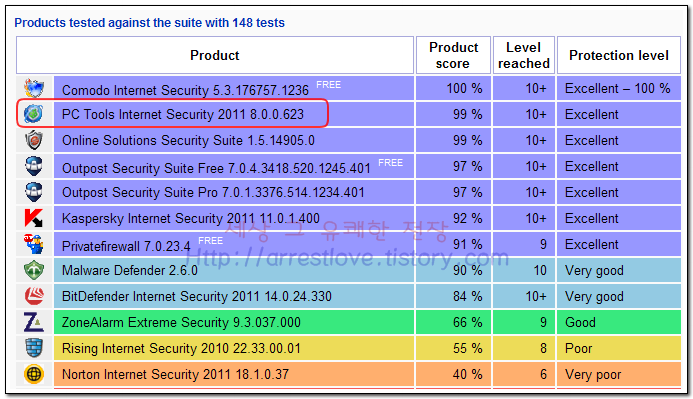The image size is (693, 399).
Task: Click Malware Defender's level reached 10 cell
Action: 524,270
